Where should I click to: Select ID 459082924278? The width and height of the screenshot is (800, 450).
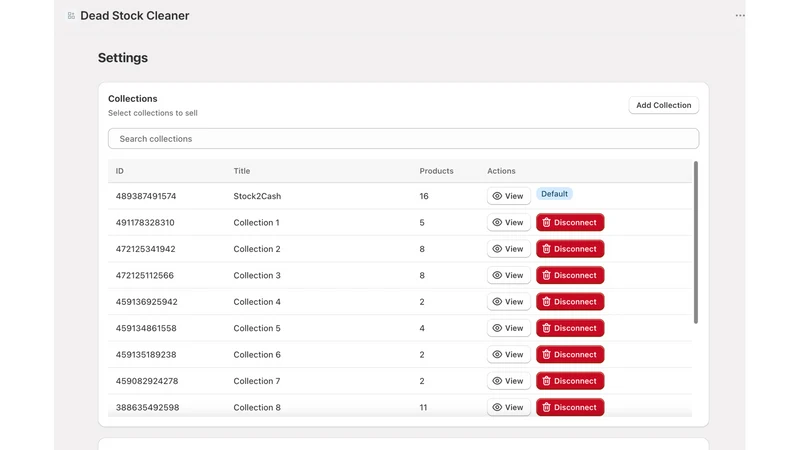tap(147, 381)
